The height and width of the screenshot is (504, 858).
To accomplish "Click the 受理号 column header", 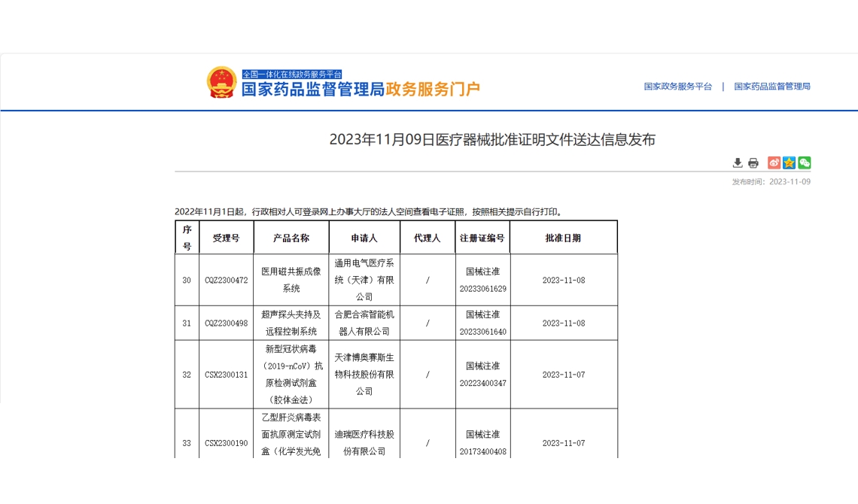I will (226, 238).
